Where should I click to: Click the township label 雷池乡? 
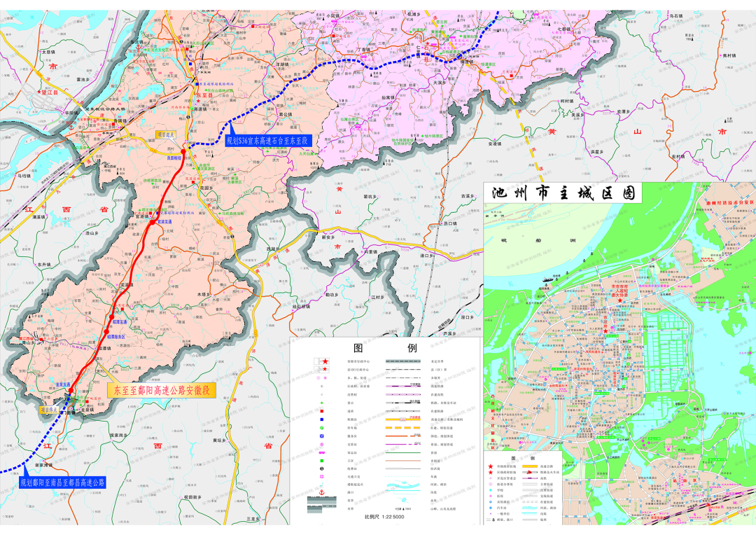click(83, 79)
